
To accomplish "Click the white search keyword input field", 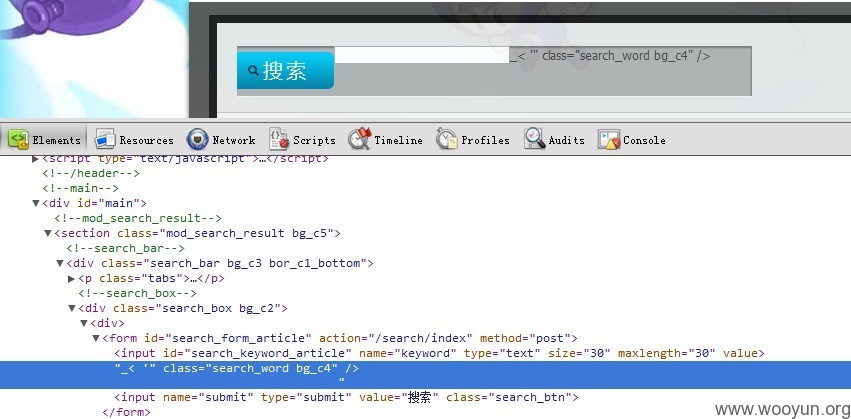I will (422, 55).
